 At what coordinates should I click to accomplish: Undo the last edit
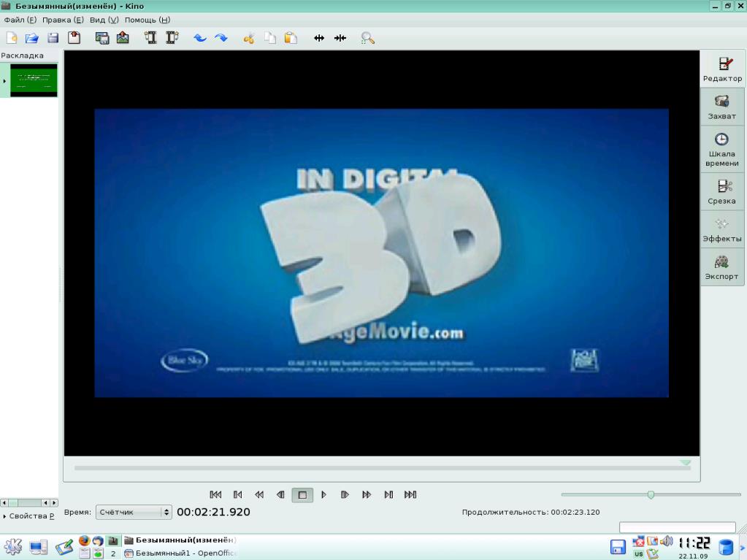point(200,38)
